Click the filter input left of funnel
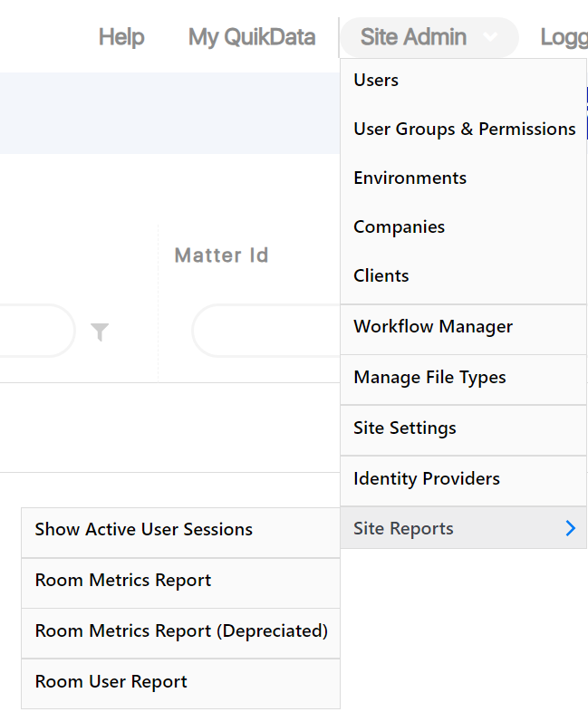Image resolution: width=588 pixels, height=712 pixels. (37, 331)
